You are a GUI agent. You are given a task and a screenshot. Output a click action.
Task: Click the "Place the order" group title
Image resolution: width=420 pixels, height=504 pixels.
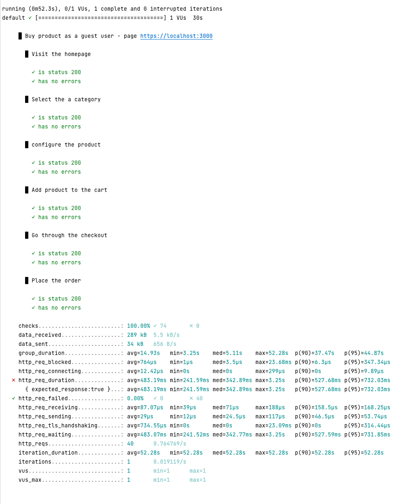click(x=56, y=280)
